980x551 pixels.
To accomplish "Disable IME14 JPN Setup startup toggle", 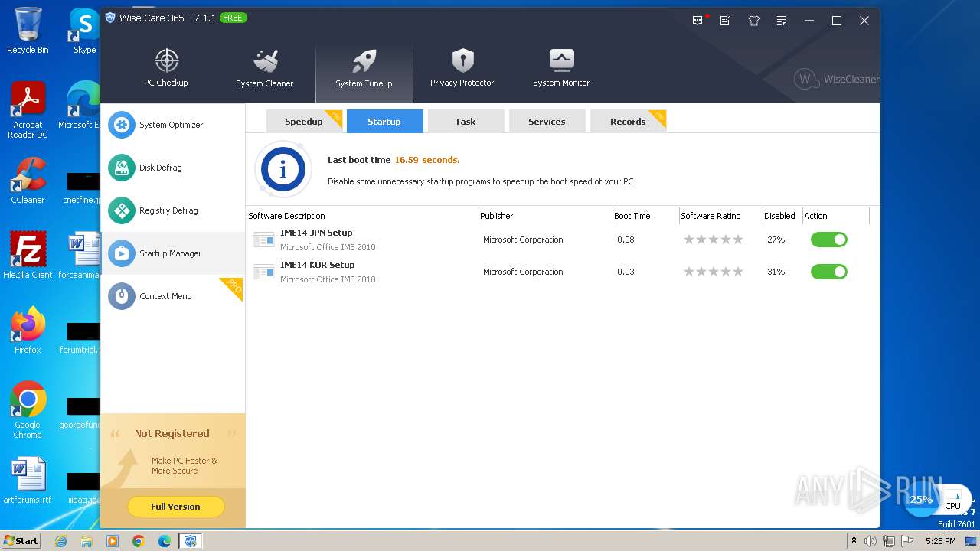I will (x=829, y=240).
